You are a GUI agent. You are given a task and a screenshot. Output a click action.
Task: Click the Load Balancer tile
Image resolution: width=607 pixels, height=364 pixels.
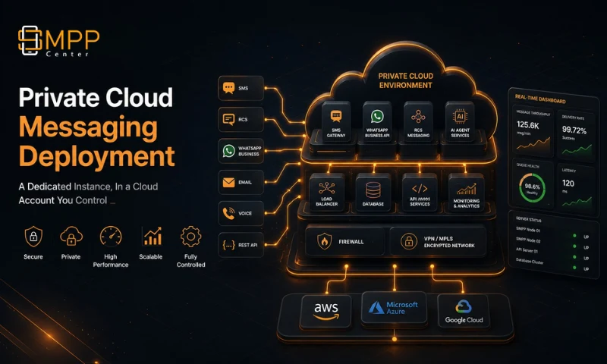click(x=327, y=193)
